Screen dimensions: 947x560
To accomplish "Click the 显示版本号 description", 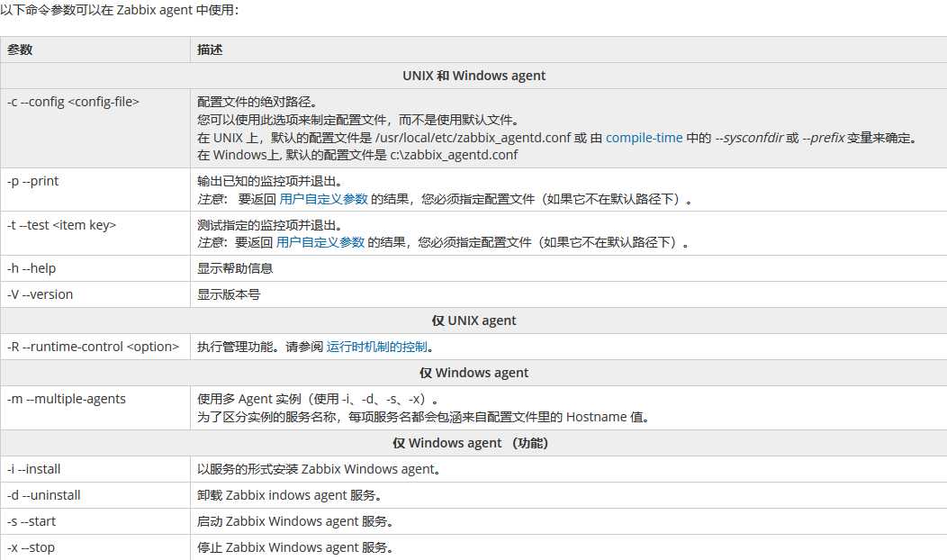I will click(x=229, y=294).
